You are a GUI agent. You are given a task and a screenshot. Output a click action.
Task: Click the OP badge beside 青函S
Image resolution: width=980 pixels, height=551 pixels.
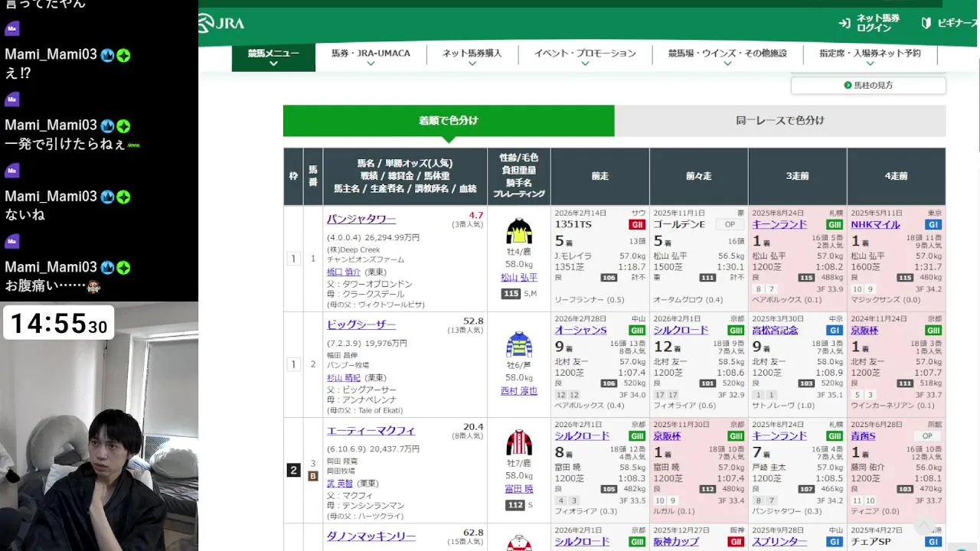[x=926, y=435]
